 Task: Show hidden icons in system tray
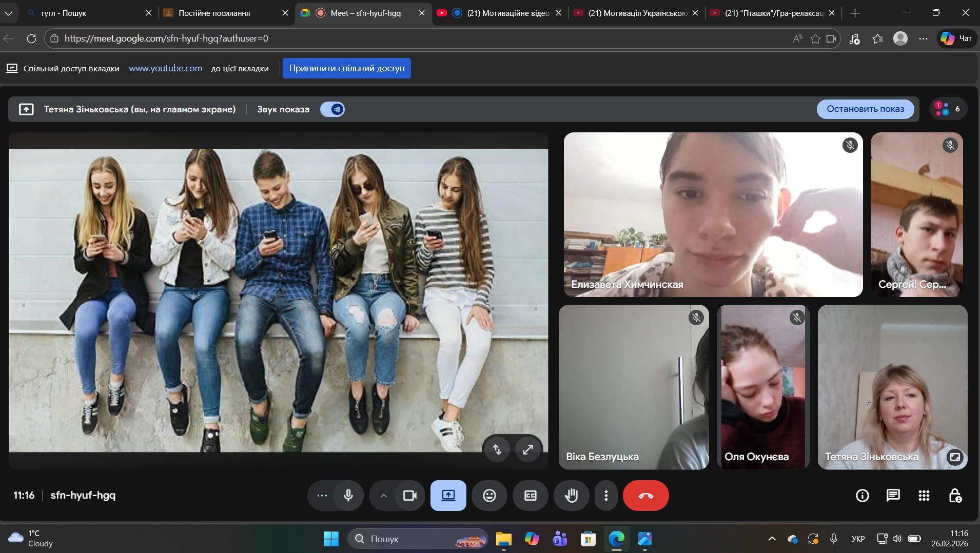(x=772, y=539)
